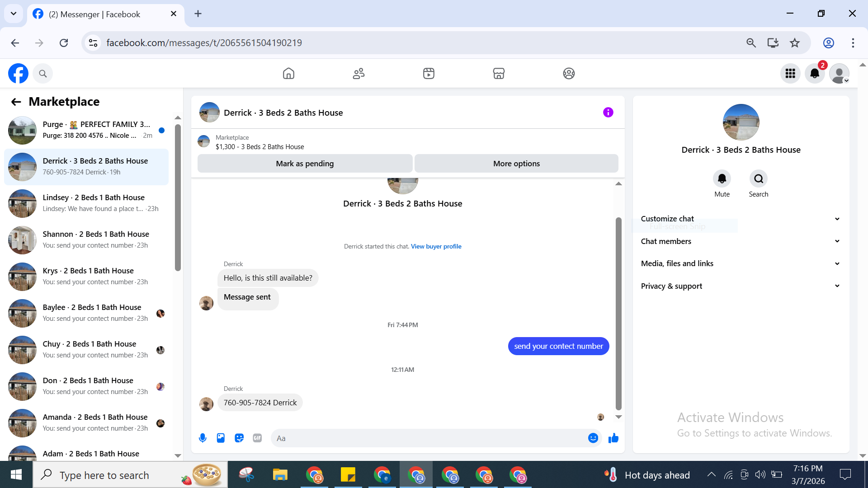This screenshot has width=868, height=488.
Task: Open the emoji picker smiley
Action: tap(593, 438)
